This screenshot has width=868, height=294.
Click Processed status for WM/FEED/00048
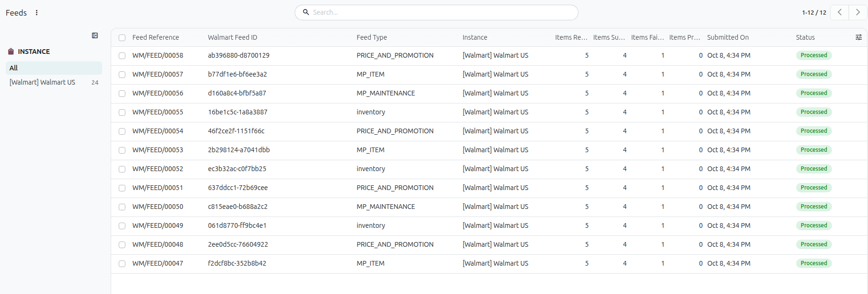814,244
